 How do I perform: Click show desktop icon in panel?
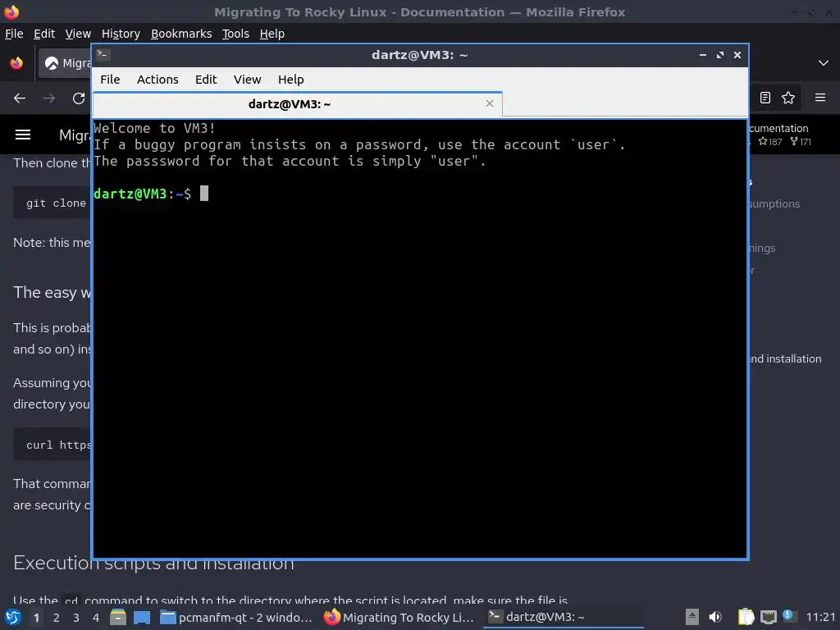click(x=142, y=618)
